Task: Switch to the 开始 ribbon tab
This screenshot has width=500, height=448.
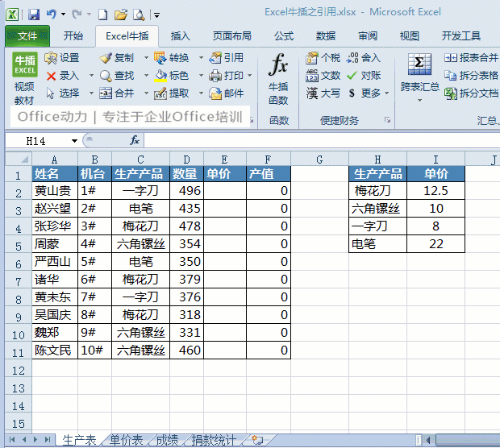Action: tap(73, 36)
